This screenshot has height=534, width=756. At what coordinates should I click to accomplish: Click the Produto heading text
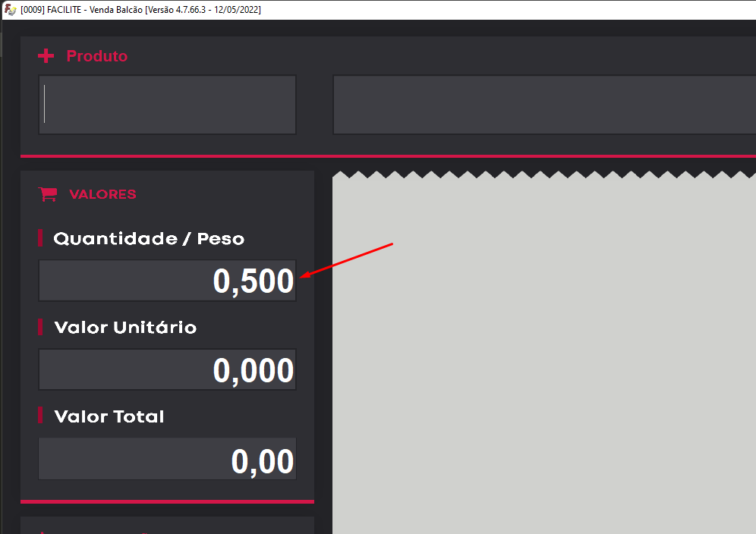(x=97, y=56)
